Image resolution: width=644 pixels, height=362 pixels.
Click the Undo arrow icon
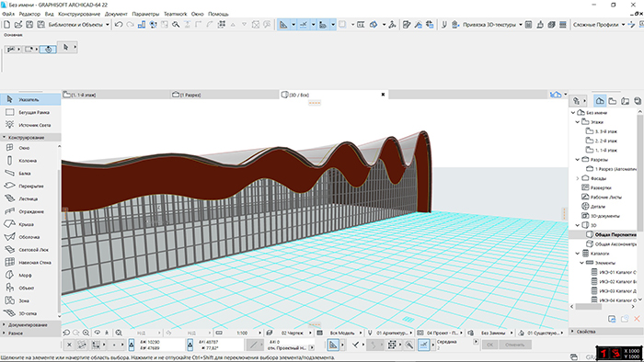119,25
